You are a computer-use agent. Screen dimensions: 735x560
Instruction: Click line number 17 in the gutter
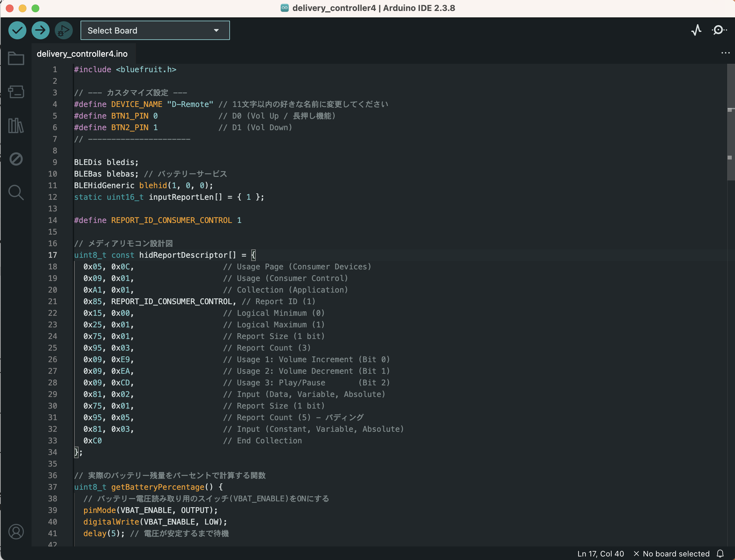[52, 255]
